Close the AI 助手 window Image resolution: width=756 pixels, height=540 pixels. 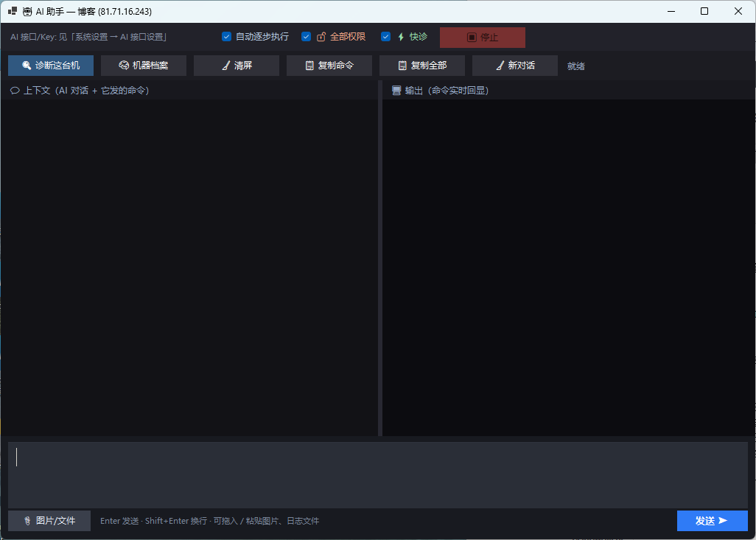click(x=738, y=11)
